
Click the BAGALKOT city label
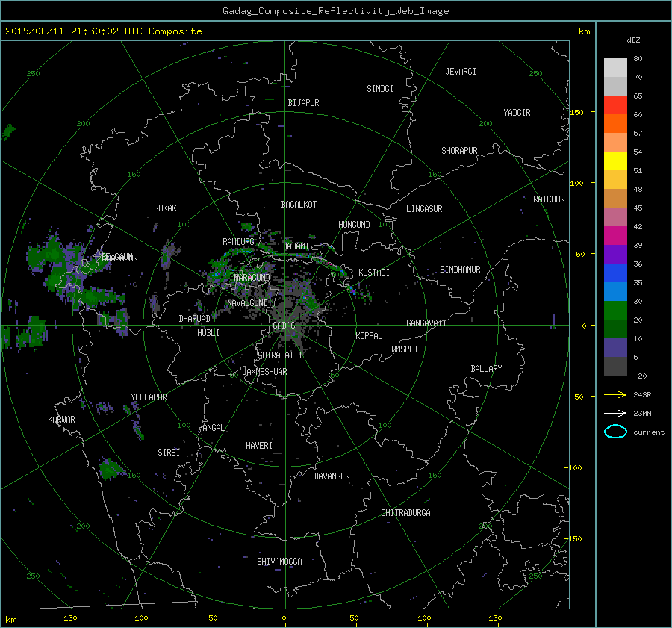[x=299, y=205]
